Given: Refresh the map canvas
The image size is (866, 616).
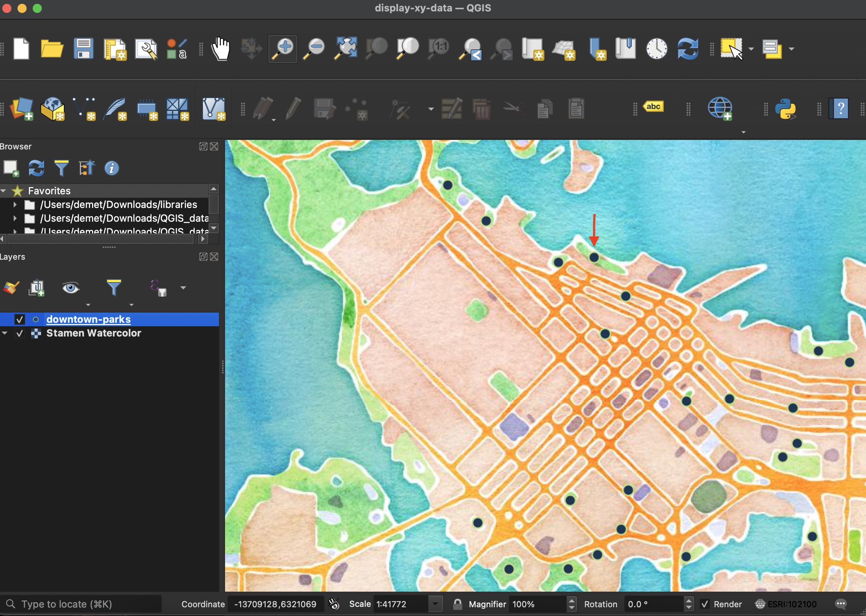Looking at the screenshot, I should coord(688,49).
